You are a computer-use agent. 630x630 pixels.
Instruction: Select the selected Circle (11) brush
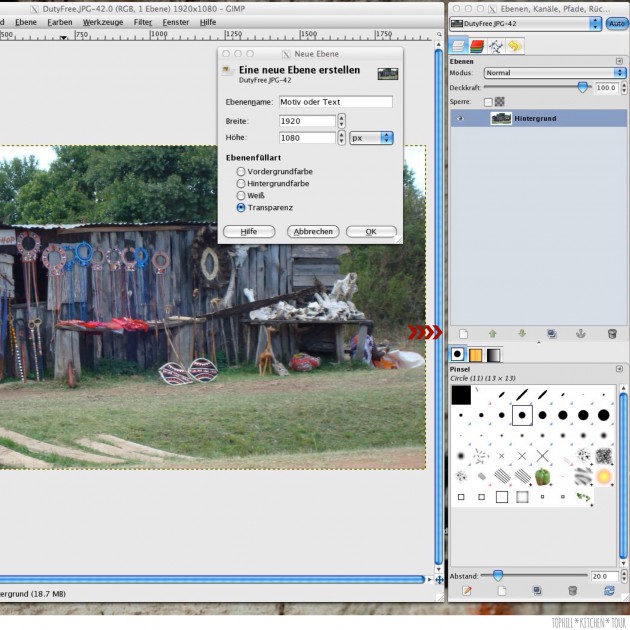click(x=522, y=415)
